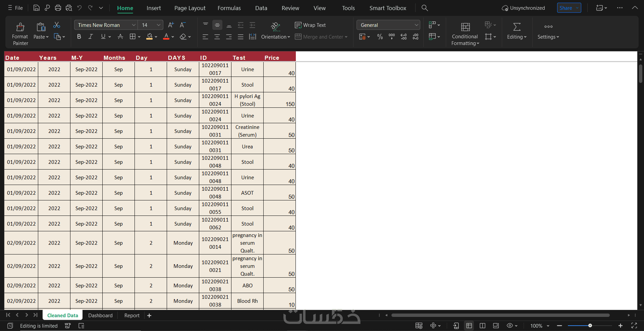The image size is (644, 331).
Task: Open the font name dropdown
Action: 106,25
